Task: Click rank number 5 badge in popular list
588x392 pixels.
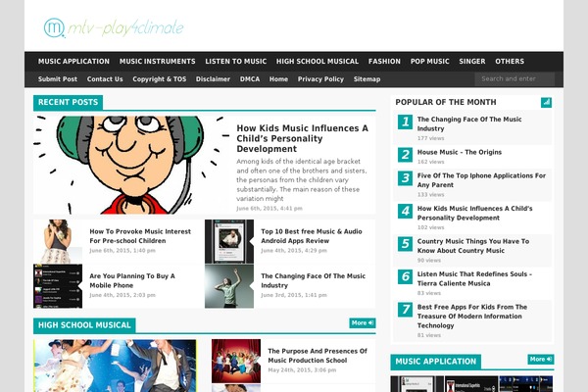Action: coord(405,244)
